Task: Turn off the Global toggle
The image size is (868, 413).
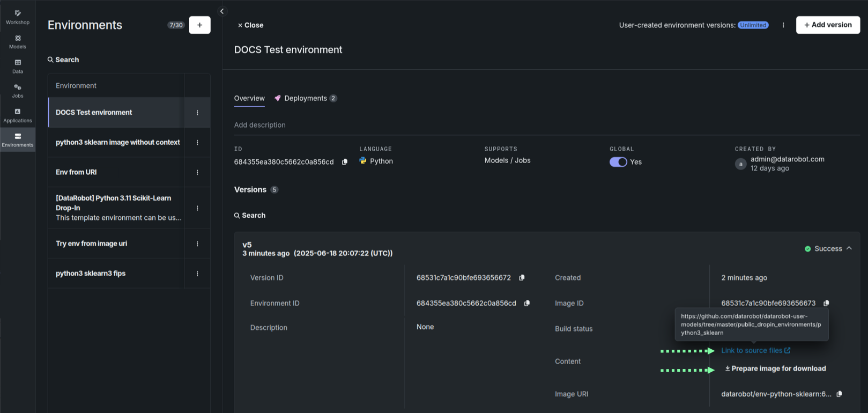Action: [618, 162]
